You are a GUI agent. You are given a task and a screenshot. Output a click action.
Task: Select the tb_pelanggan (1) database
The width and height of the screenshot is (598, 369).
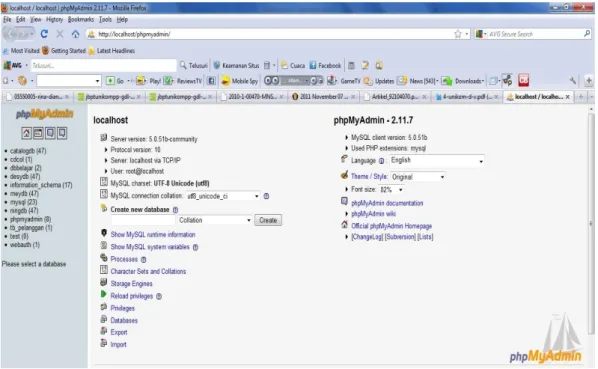[x=31, y=228]
